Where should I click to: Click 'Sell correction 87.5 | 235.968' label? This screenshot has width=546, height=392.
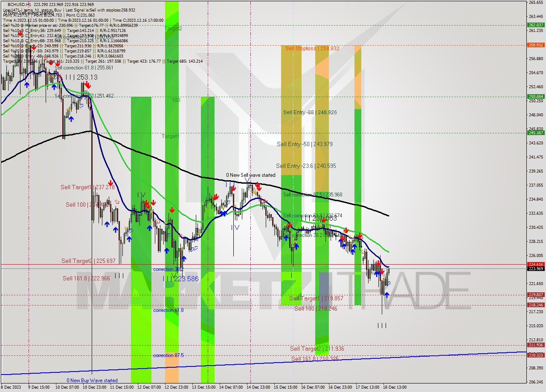click(x=313, y=195)
